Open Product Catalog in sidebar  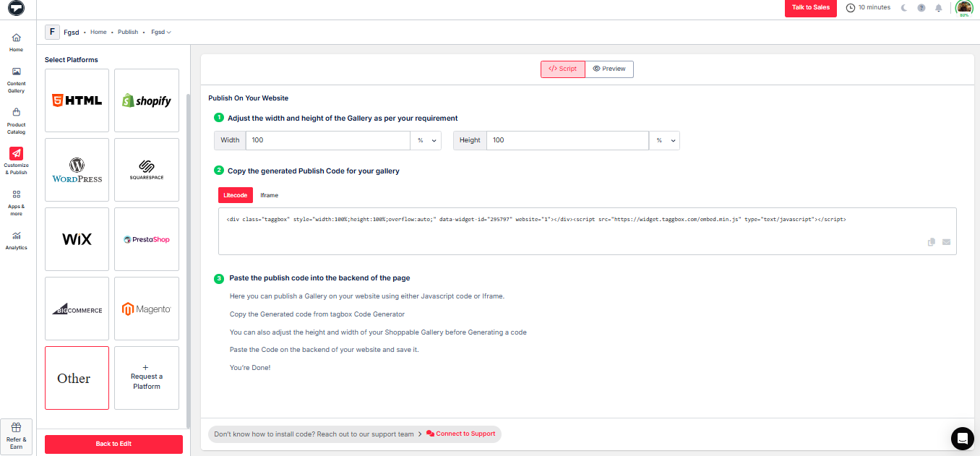pyautogui.click(x=17, y=121)
